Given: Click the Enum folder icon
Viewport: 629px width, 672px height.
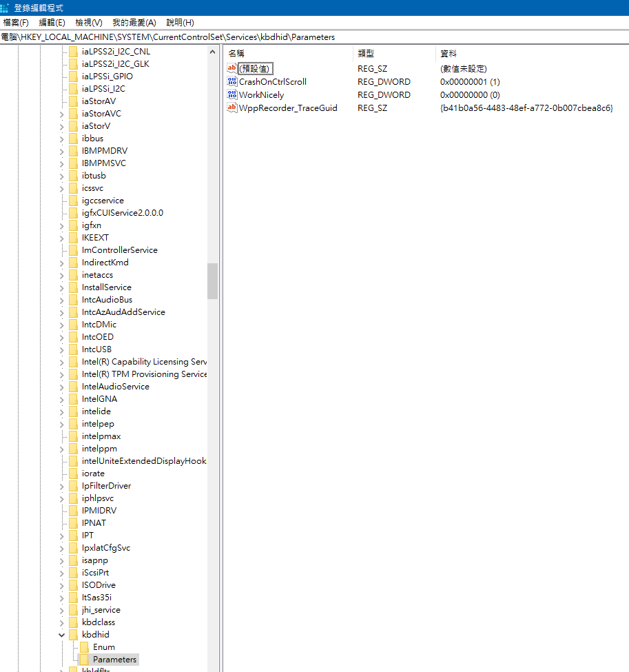Looking at the screenshot, I should (85, 647).
